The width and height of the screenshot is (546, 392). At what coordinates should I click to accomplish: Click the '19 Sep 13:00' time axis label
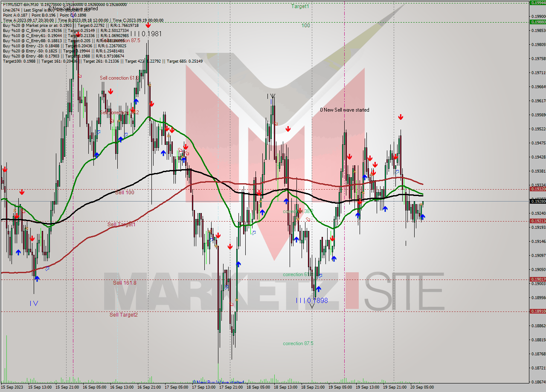coord(367,387)
